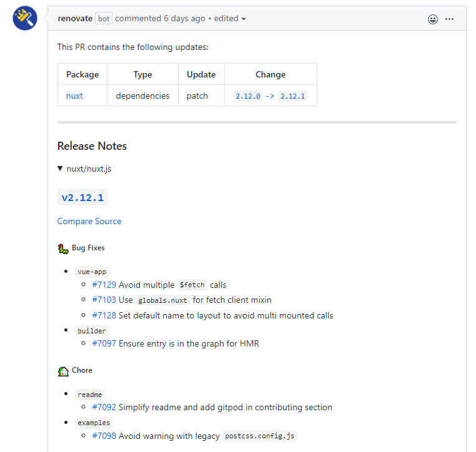Click the 6 days ago timestamp
The image size is (476, 452).
pyautogui.click(x=184, y=19)
